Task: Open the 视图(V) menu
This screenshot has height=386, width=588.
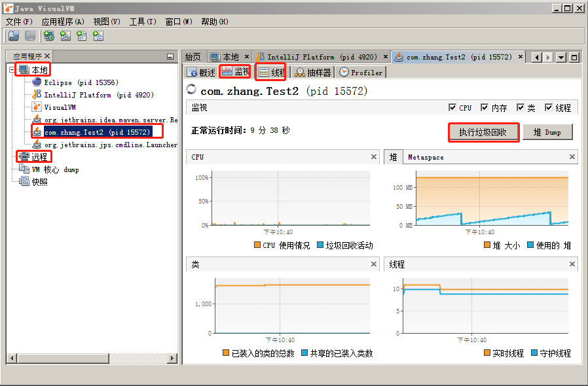Action: (x=107, y=22)
